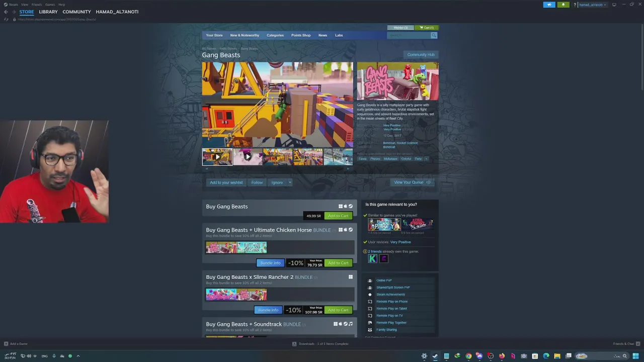Open the HAMAD_AL7ANOTI profile tab
The height and width of the screenshot is (362, 644).
[117, 12]
